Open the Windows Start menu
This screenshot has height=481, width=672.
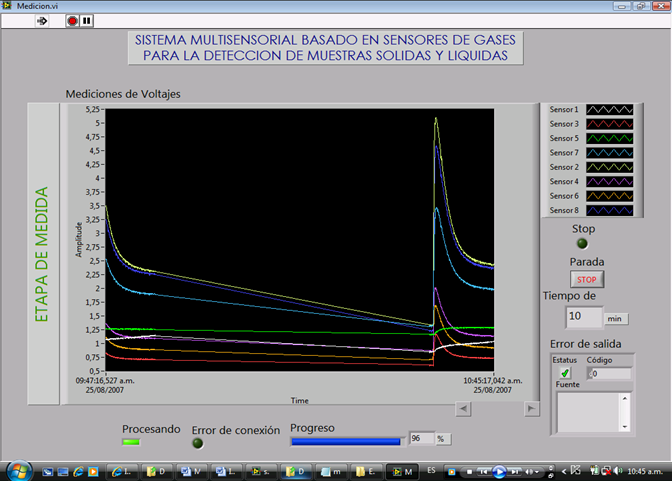click(19, 469)
